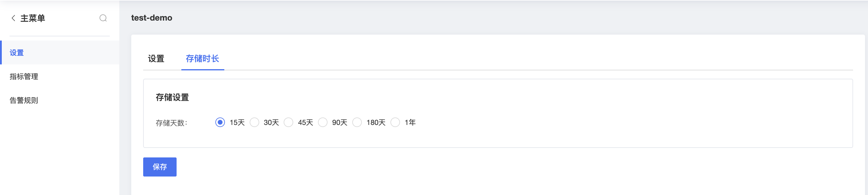Click the 15天 radio circle
868x195 pixels.
(220, 122)
